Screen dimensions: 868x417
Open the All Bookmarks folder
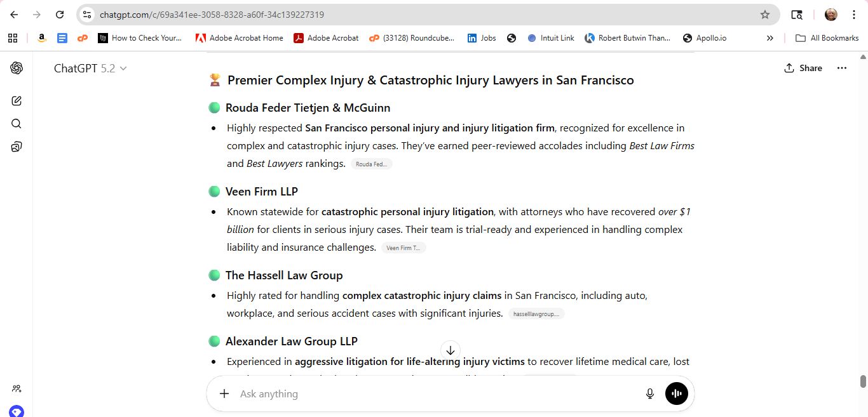pyautogui.click(x=827, y=38)
